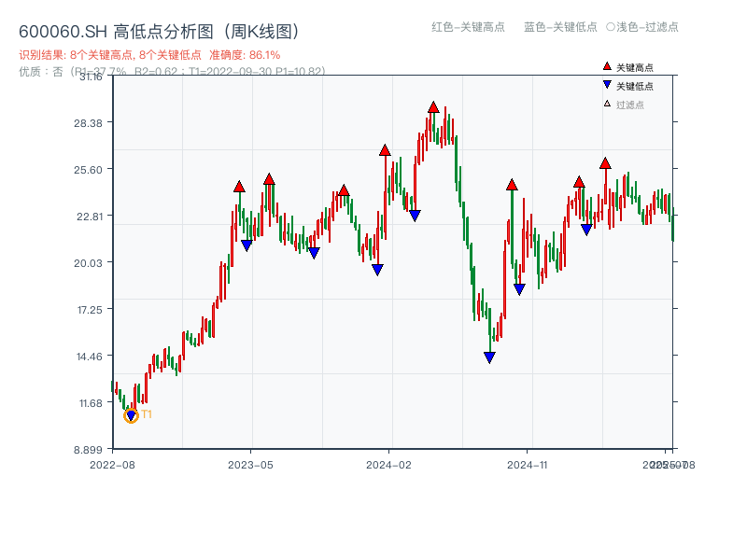Select the seventh red high marker, early 2025
The height and width of the screenshot is (560, 747).
tap(579, 182)
